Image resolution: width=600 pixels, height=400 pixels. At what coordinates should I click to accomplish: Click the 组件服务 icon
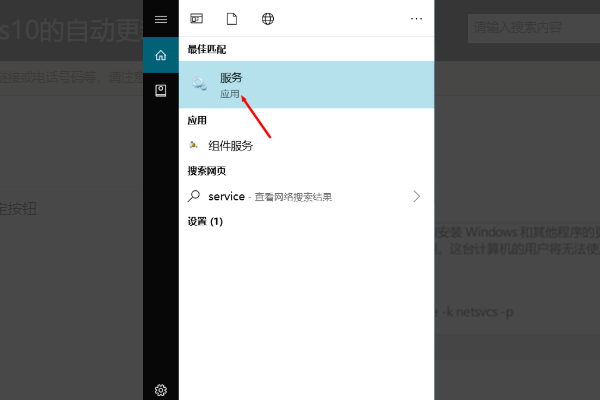pos(194,145)
